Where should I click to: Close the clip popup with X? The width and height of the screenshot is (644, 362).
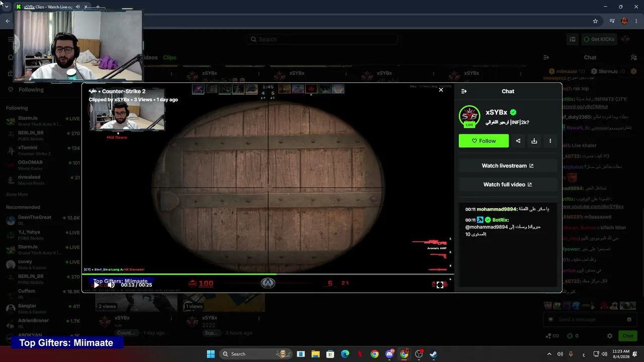pos(441,90)
